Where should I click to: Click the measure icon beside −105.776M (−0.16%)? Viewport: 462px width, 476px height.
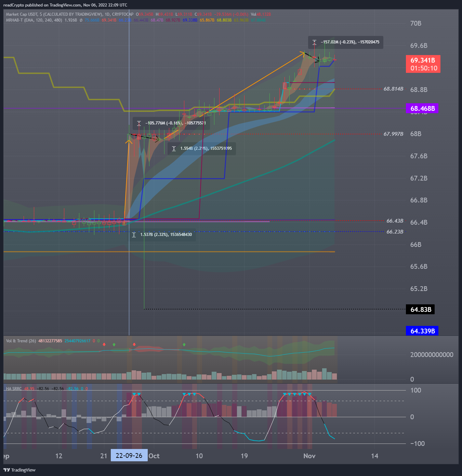tap(139, 123)
